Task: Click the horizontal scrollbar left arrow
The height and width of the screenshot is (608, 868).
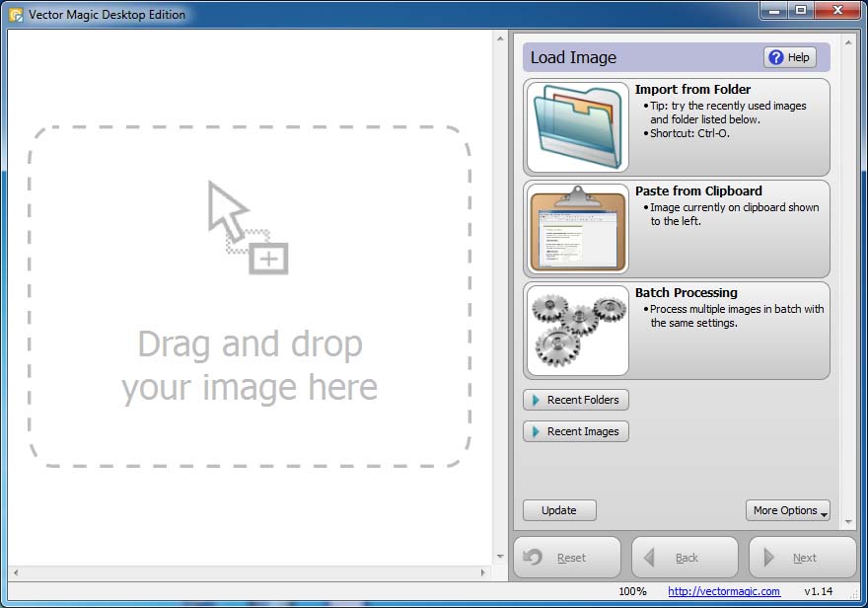Action: [x=15, y=572]
